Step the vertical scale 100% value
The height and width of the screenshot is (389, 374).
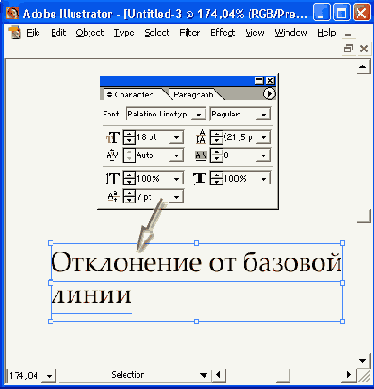coord(129,179)
